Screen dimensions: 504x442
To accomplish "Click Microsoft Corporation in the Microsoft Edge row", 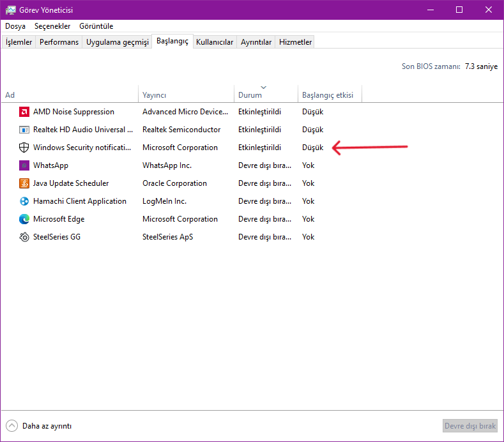I will point(180,219).
